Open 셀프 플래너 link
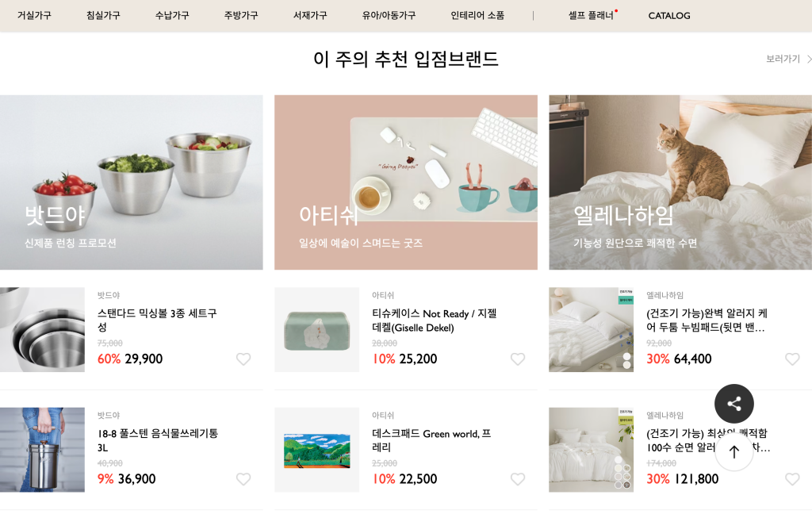 tap(591, 16)
